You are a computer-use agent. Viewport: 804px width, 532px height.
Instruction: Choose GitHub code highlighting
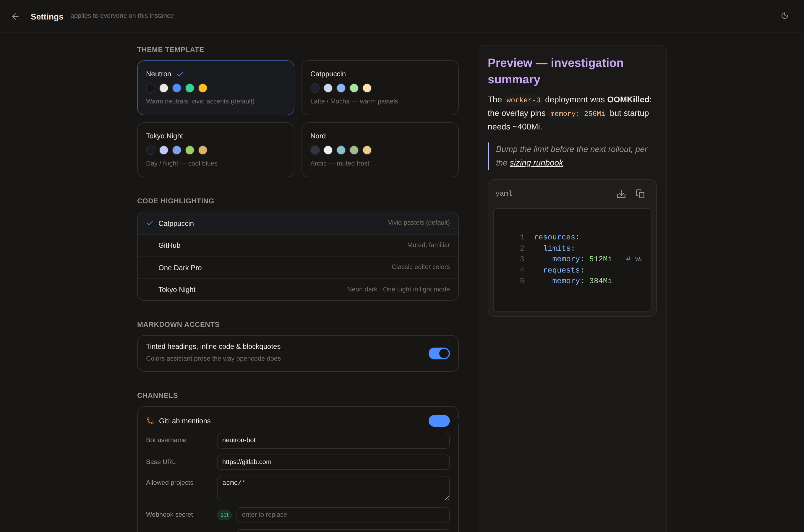(298, 245)
